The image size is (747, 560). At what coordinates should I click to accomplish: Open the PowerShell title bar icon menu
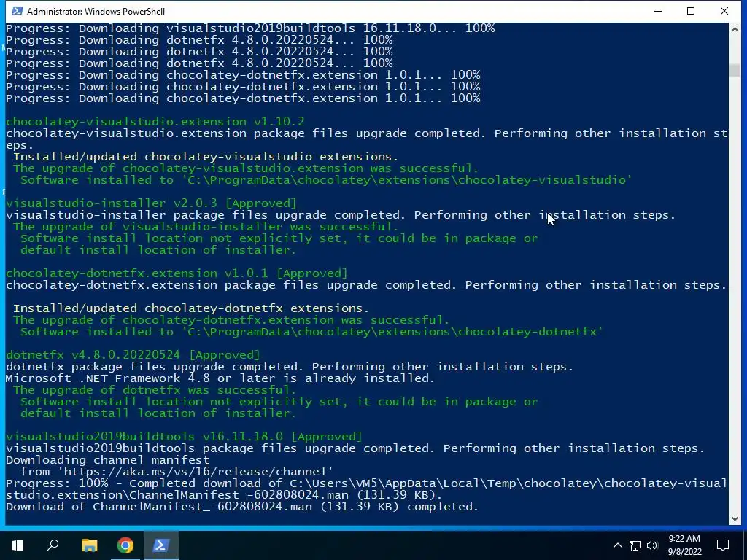pyautogui.click(x=17, y=11)
